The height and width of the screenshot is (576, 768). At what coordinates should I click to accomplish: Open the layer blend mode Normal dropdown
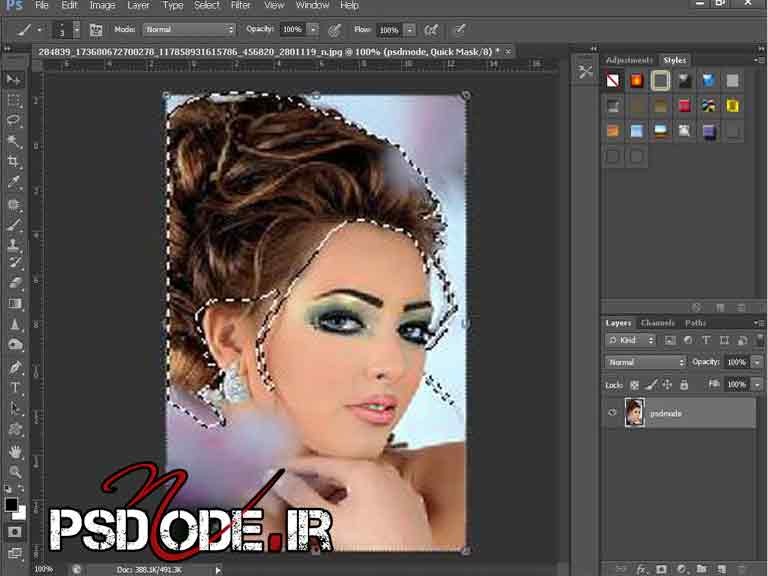click(645, 362)
